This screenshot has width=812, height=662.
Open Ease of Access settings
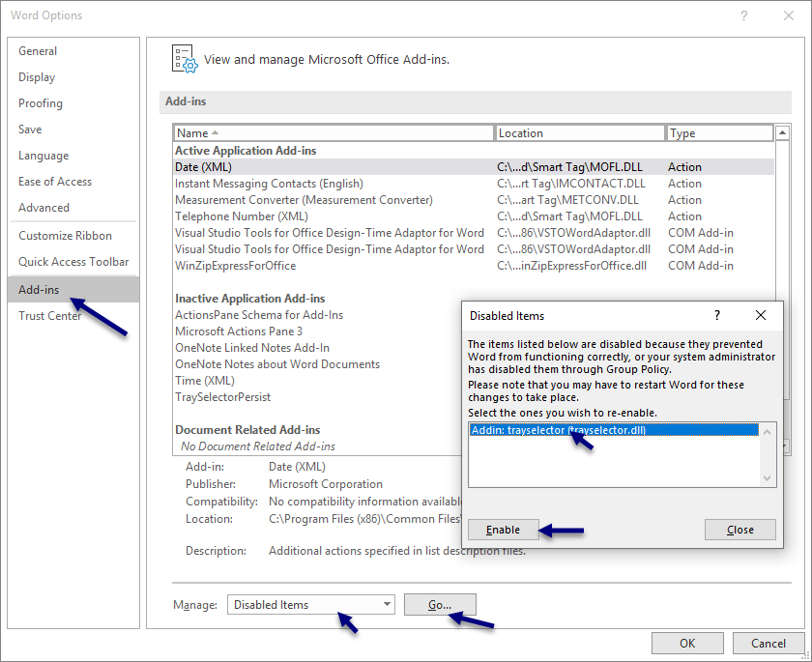[x=55, y=181]
